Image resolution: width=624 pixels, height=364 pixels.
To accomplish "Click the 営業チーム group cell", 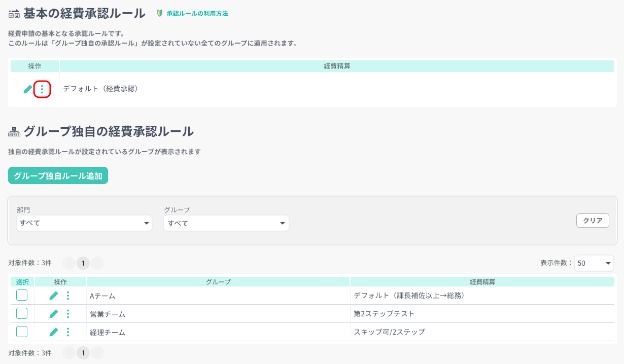I will point(218,314).
